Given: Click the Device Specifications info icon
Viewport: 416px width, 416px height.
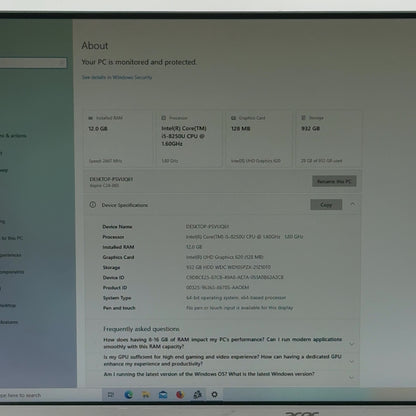Looking at the screenshot, I should pos(93,205).
